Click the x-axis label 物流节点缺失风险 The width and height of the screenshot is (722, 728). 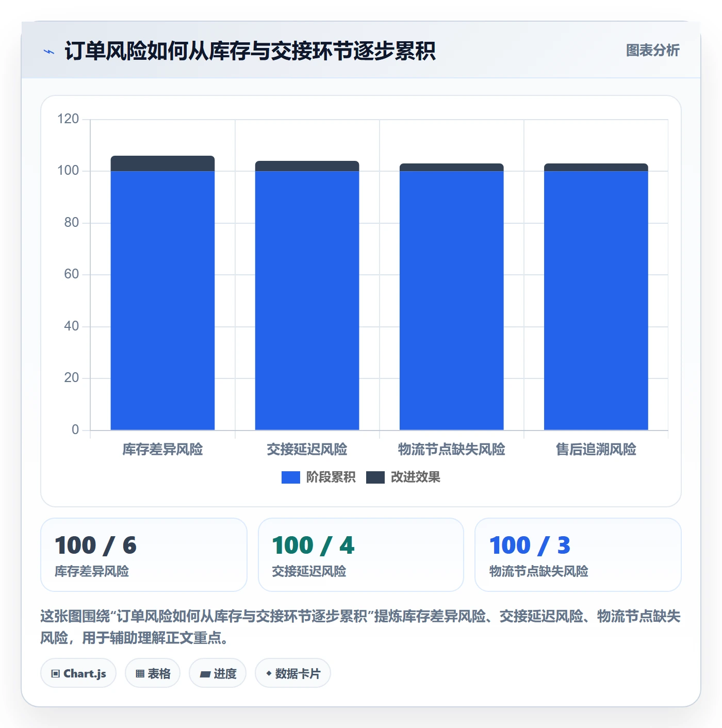click(x=451, y=450)
